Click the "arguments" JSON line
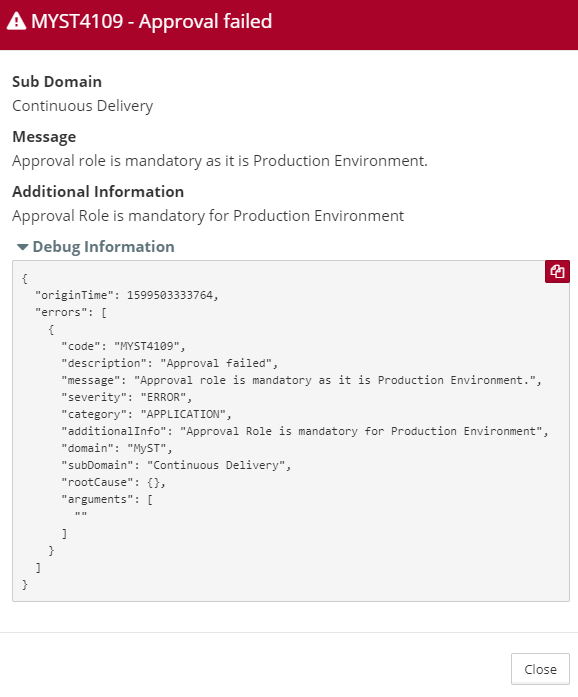 (x=107, y=499)
